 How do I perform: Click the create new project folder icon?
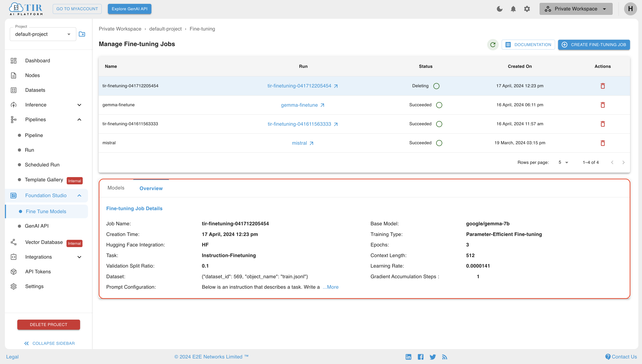[x=82, y=34]
